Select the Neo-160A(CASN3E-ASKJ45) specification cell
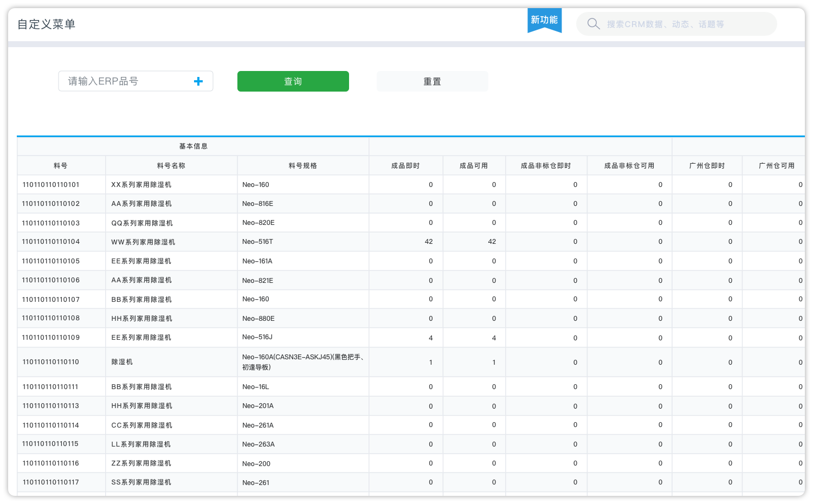The width and height of the screenshot is (813, 504). pyautogui.click(x=302, y=362)
